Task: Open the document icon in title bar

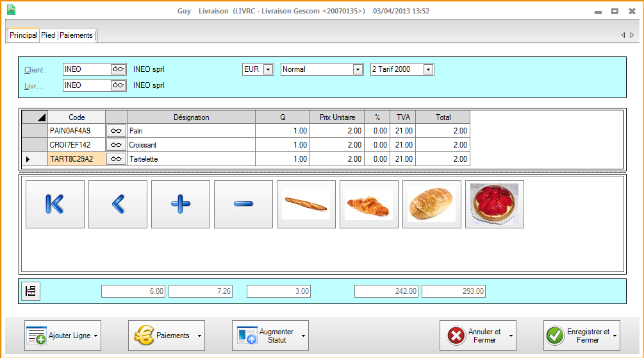Action: (11, 10)
